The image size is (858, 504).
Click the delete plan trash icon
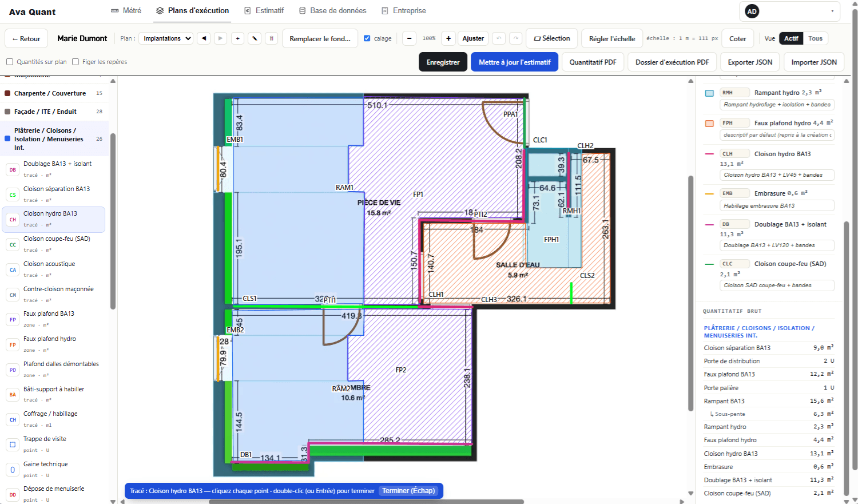[x=272, y=38]
